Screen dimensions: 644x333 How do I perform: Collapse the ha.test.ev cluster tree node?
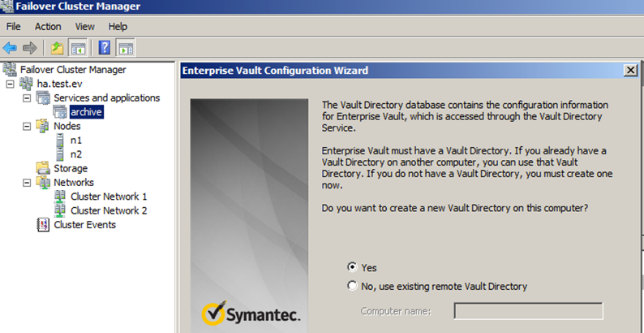(x=11, y=84)
